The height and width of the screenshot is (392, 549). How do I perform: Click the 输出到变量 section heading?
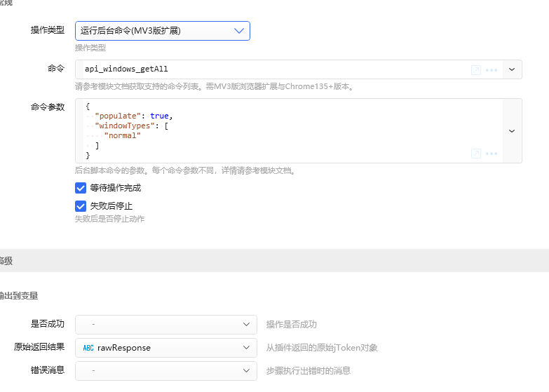point(19,296)
